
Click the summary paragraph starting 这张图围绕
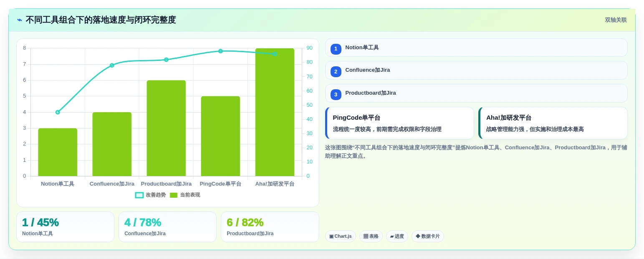coord(476,152)
